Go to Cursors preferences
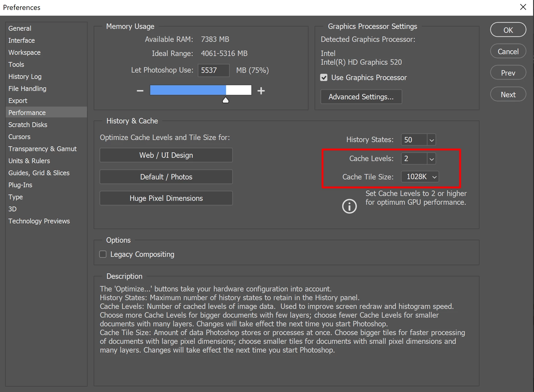The width and height of the screenshot is (534, 392). tap(46, 137)
